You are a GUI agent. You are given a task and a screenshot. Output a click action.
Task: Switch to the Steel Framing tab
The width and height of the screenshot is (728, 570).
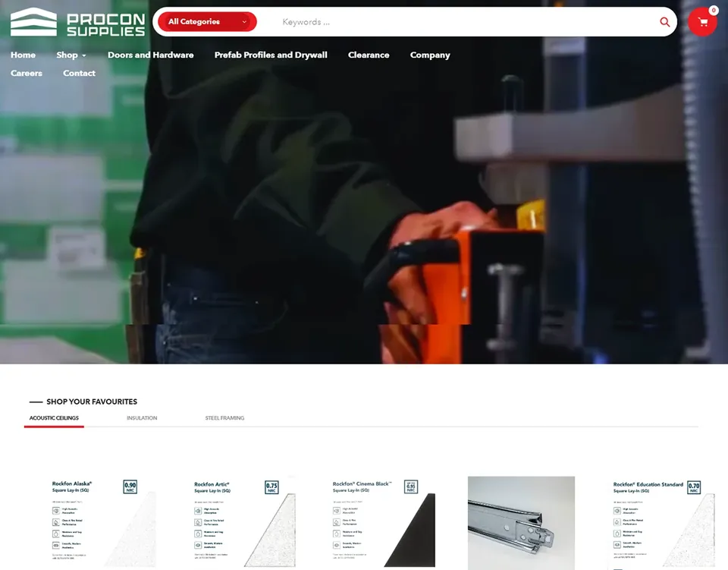click(224, 418)
